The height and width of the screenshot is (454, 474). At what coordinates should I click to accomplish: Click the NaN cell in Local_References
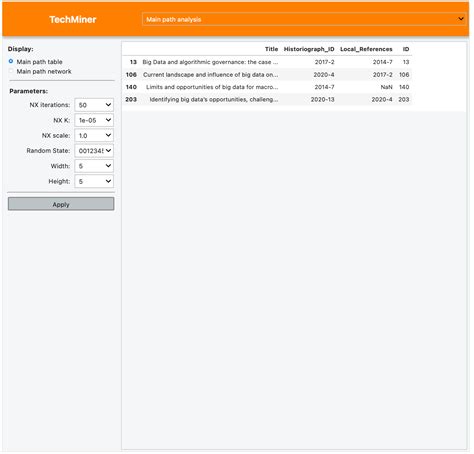(386, 87)
